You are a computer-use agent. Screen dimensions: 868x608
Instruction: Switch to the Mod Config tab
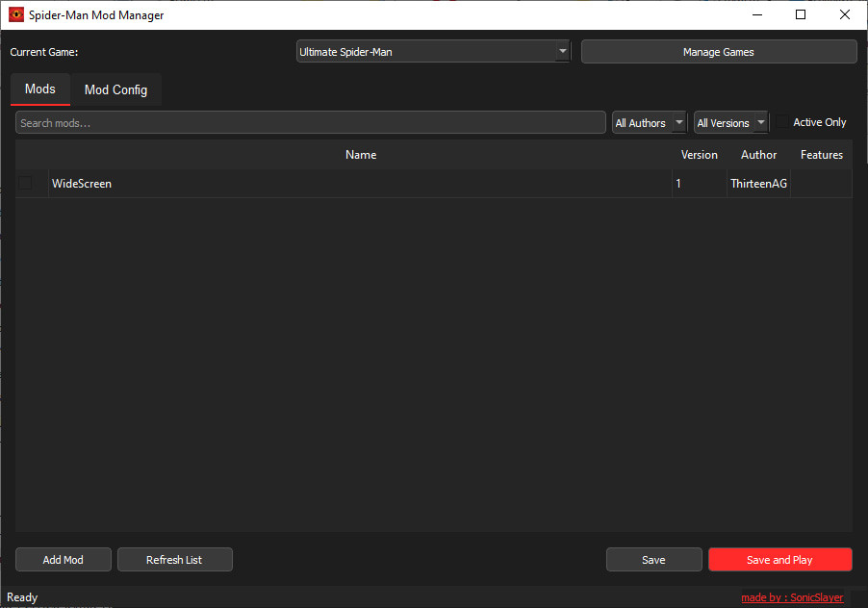(115, 89)
